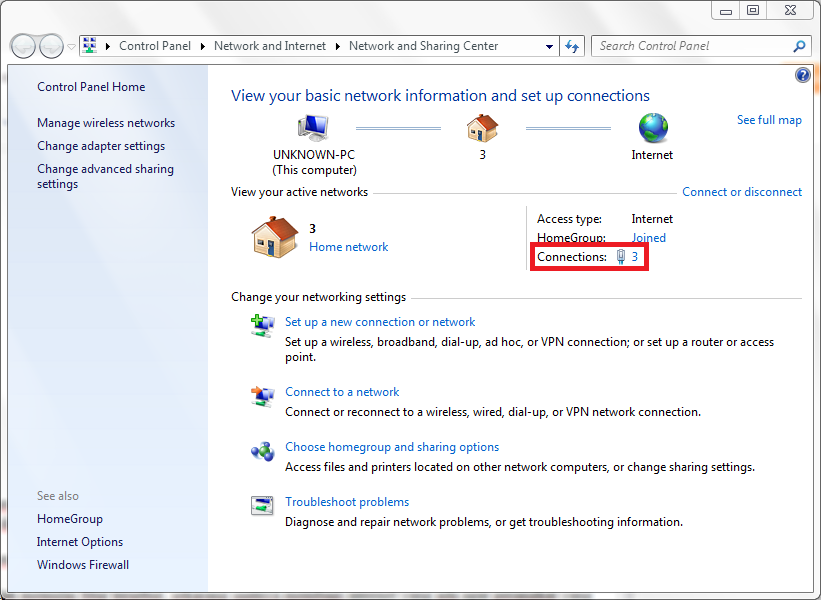Open Connect to a network

[342, 392]
